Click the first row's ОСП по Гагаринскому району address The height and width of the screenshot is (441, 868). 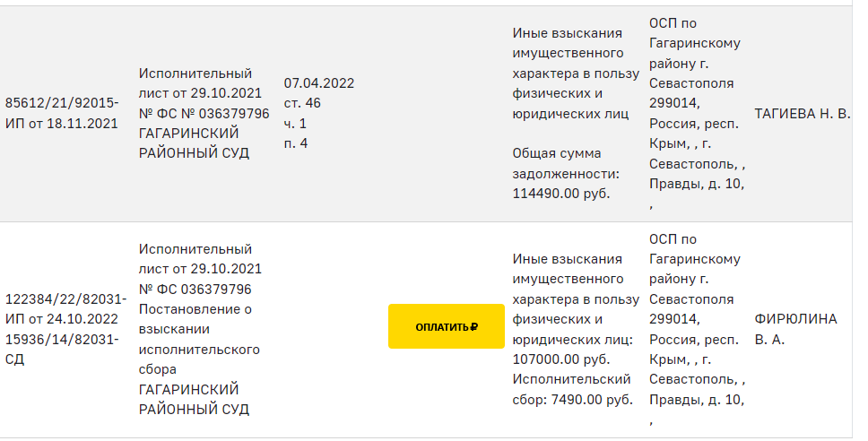[697, 114]
